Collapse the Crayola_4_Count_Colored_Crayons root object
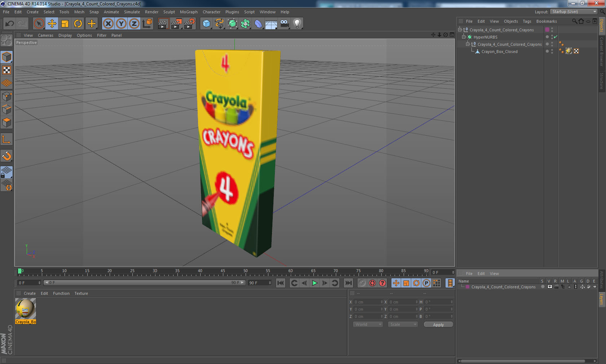This screenshot has width=606, height=364. click(x=460, y=30)
